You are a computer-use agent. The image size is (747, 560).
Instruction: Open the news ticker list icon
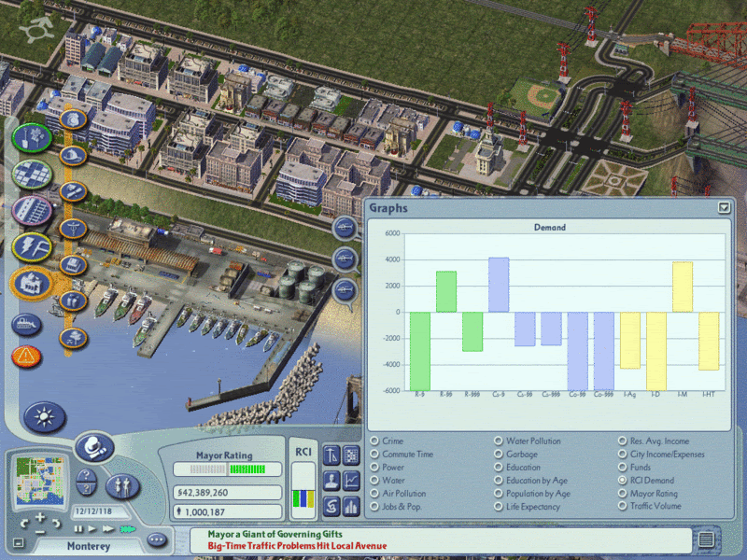tap(706, 539)
